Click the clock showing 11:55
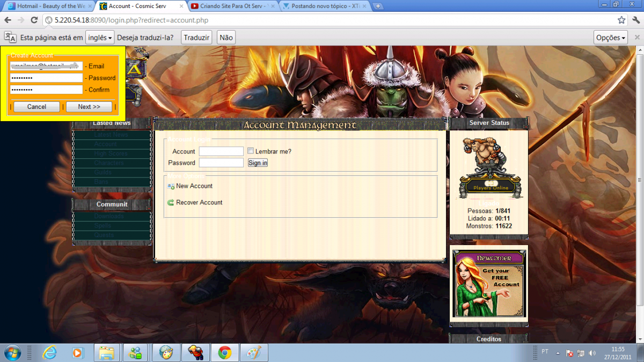Viewport: 644px width, 362px height. pyautogui.click(x=618, y=349)
